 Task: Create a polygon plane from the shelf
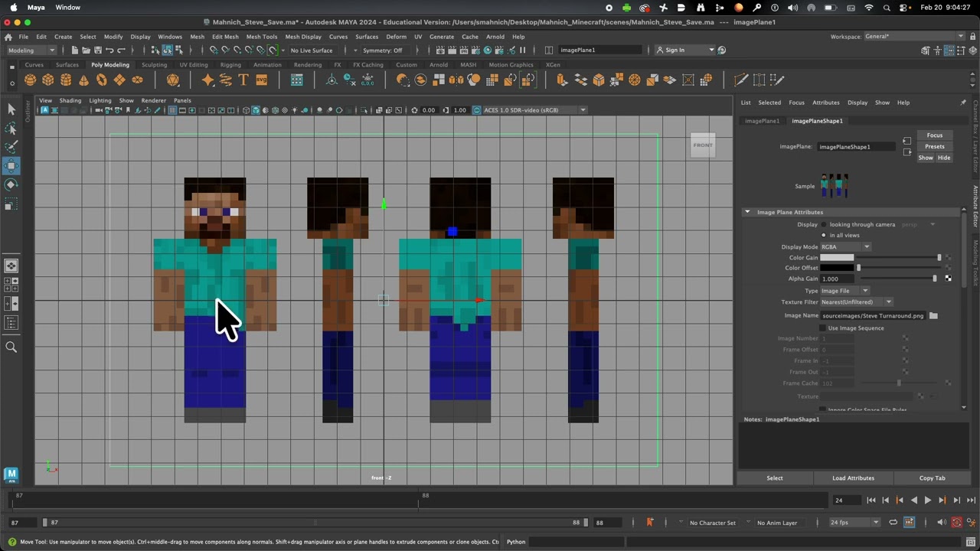(119, 80)
